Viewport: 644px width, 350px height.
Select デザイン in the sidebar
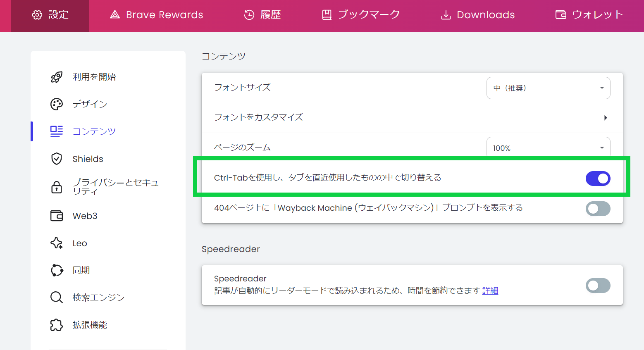(90, 104)
